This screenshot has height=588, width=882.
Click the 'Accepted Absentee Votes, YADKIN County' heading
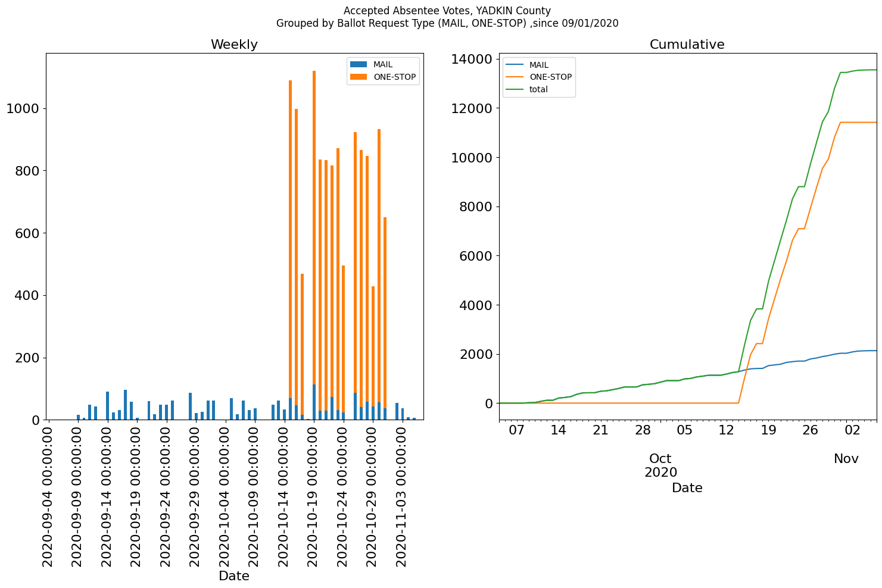447,11
